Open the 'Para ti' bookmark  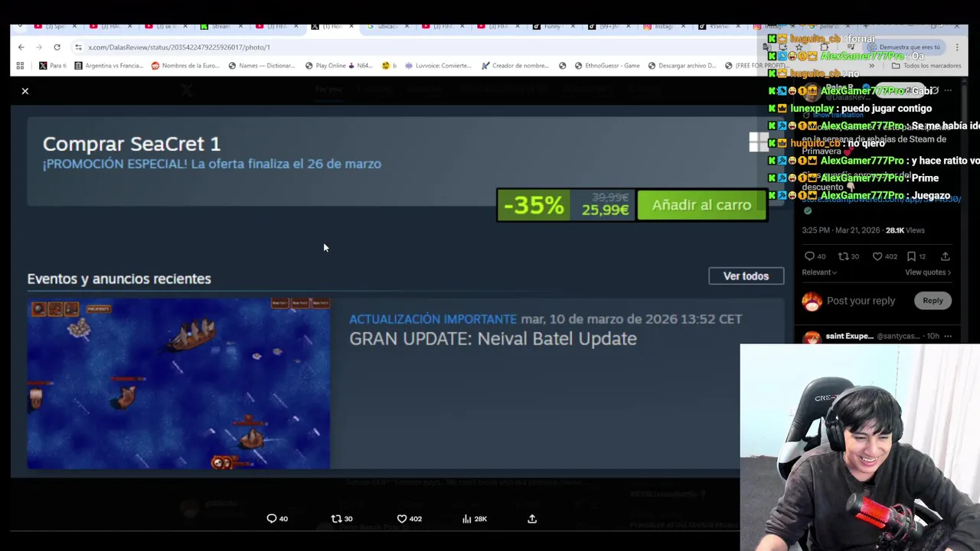tap(53, 66)
